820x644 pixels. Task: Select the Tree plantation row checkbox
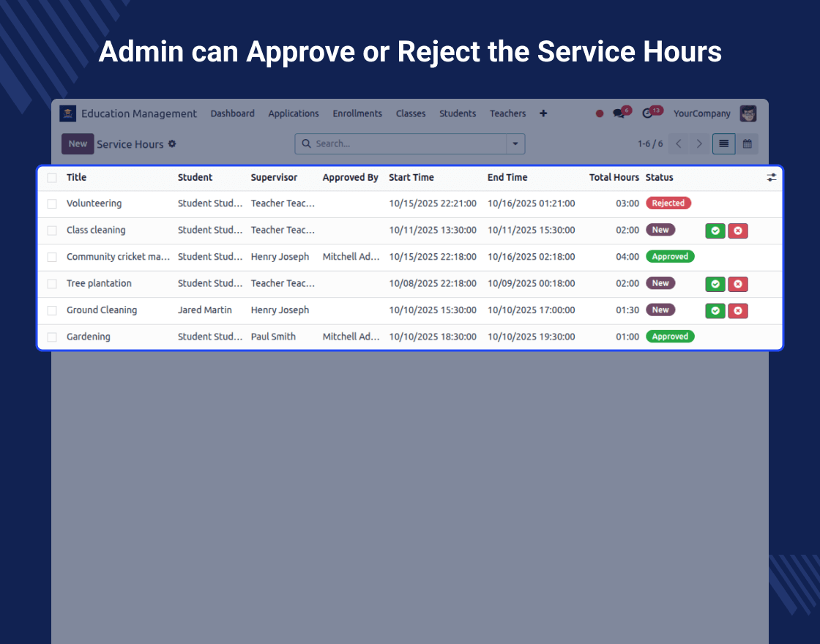click(x=52, y=284)
